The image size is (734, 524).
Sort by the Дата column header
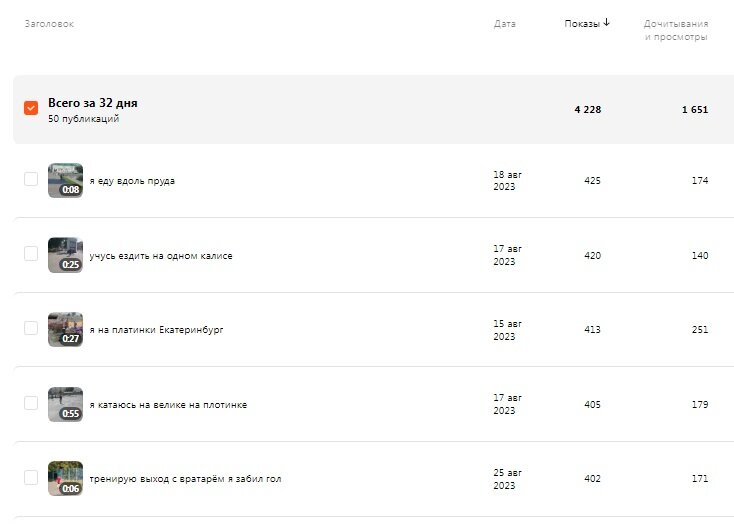505,23
